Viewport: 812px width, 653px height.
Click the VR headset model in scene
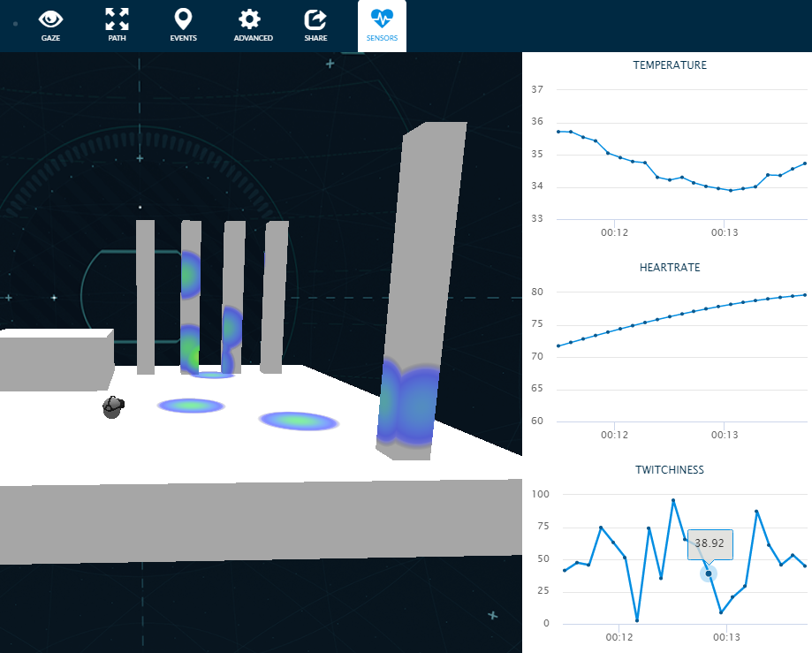coord(113,407)
